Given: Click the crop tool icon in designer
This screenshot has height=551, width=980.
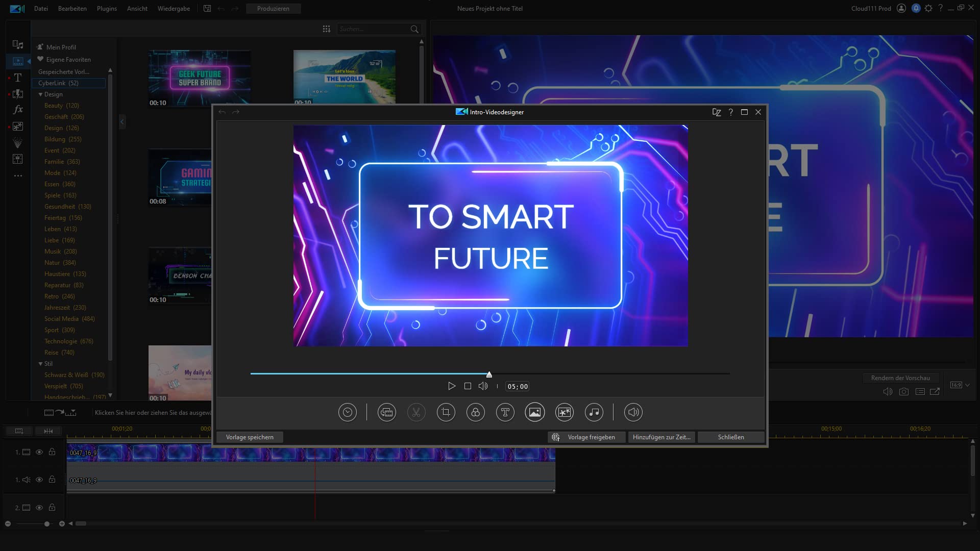Looking at the screenshot, I should 446,412.
